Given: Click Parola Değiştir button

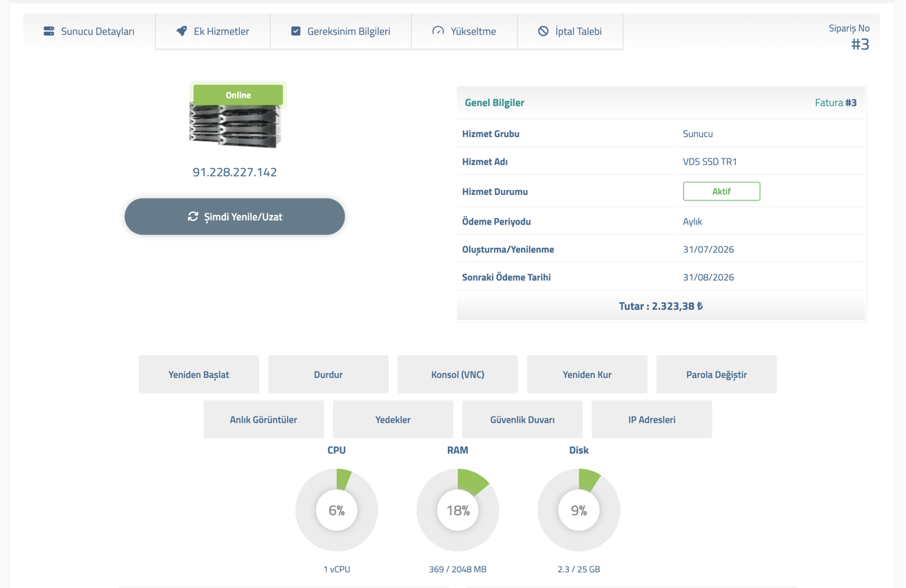Looking at the screenshot, I should tap(717, 375).
